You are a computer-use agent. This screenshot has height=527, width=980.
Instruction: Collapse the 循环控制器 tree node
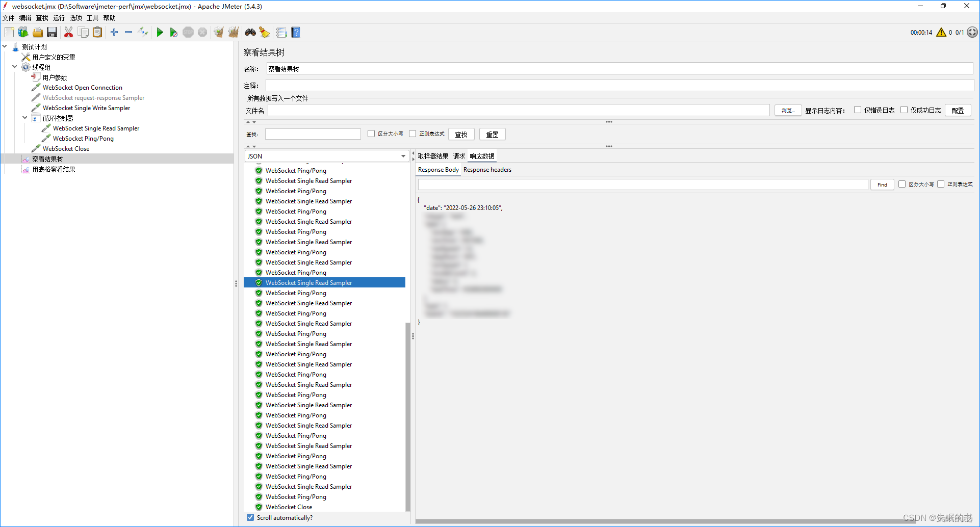click(x=25, y=118)
